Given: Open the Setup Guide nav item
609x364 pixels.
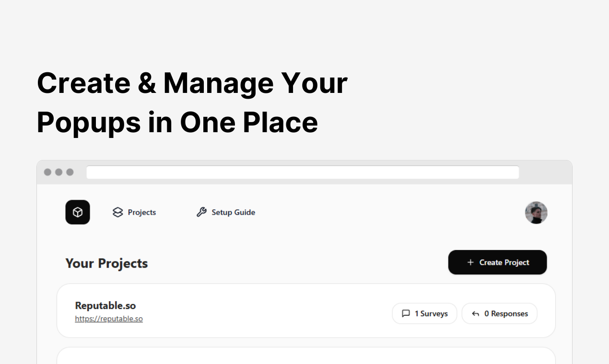Looking at the screenshot, I should pos(233,212).
